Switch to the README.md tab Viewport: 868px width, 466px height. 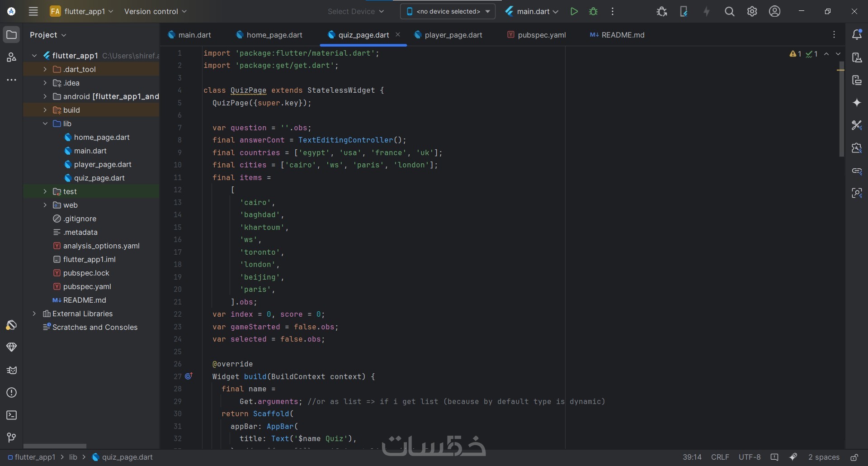click(617, 35)
